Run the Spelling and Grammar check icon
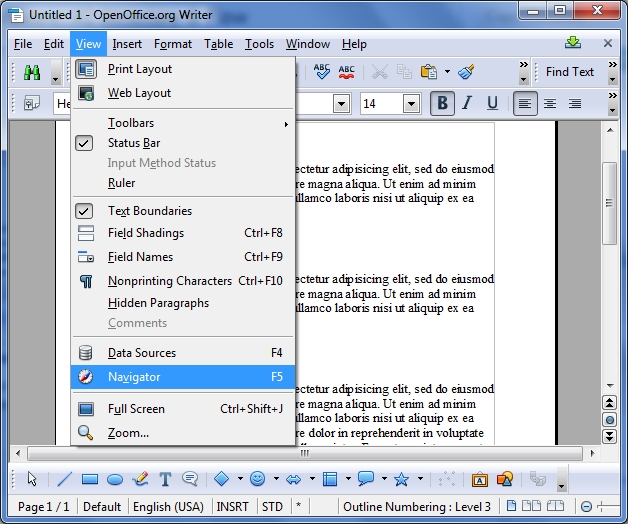The height and width of the screenshot is (524, 628). coord(322,72)
